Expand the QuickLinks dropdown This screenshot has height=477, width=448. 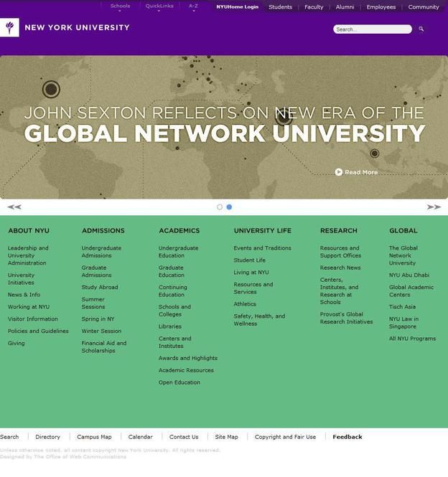click(x=159, y=6)
